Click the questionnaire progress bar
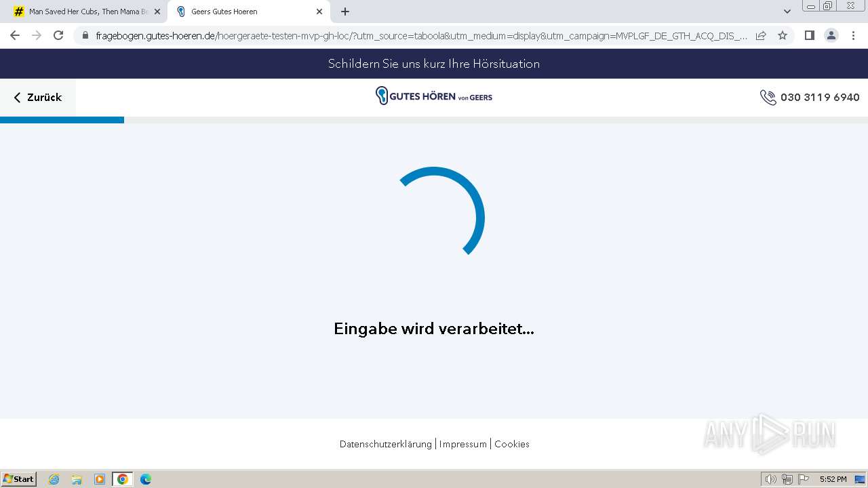The image size is (868, 488). click(434, 120)
